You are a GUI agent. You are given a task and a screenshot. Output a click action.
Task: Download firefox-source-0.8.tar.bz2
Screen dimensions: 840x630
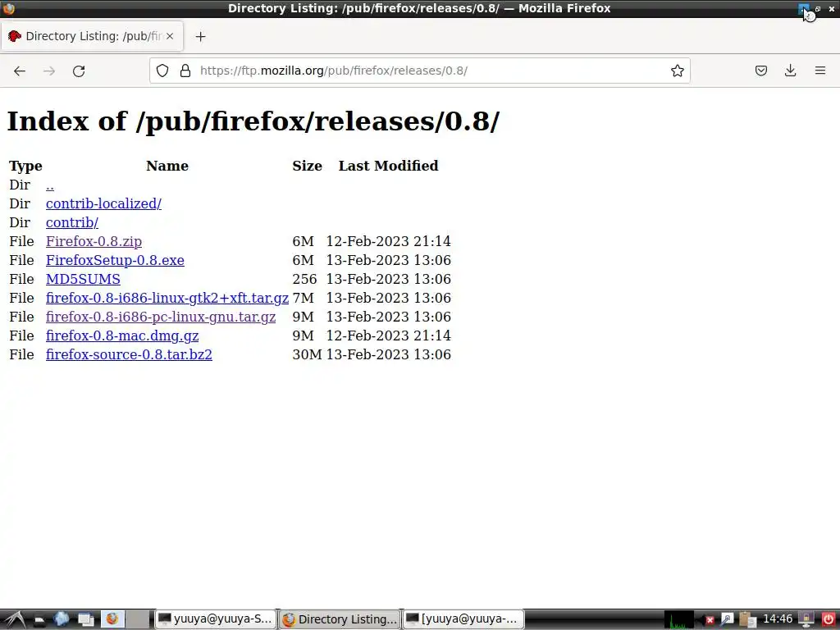pos(129,354)
